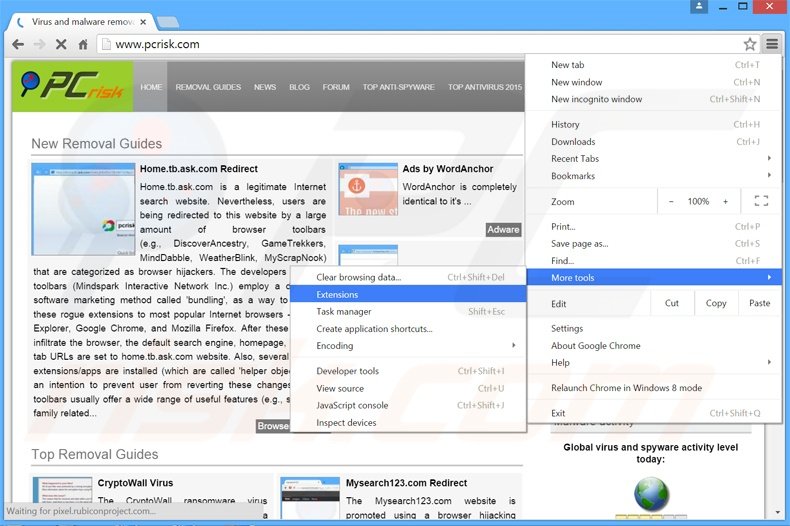Open History from the menu

coord(654,124)
